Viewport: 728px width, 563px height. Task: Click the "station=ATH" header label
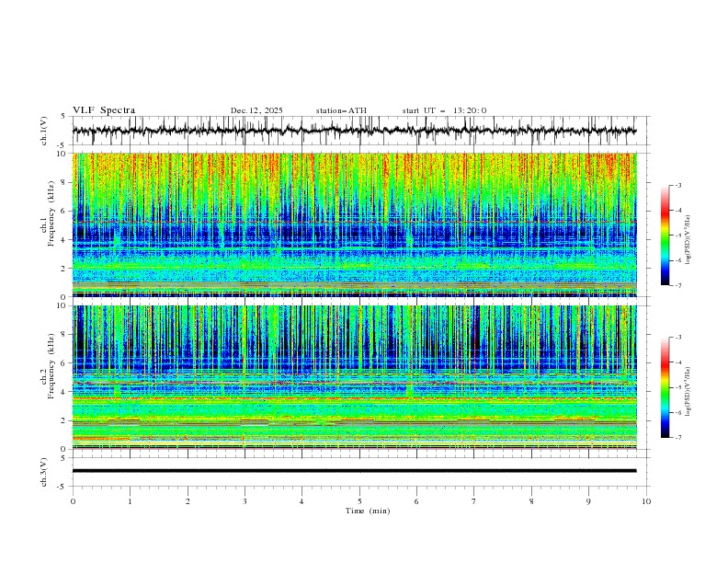[341, 110]
